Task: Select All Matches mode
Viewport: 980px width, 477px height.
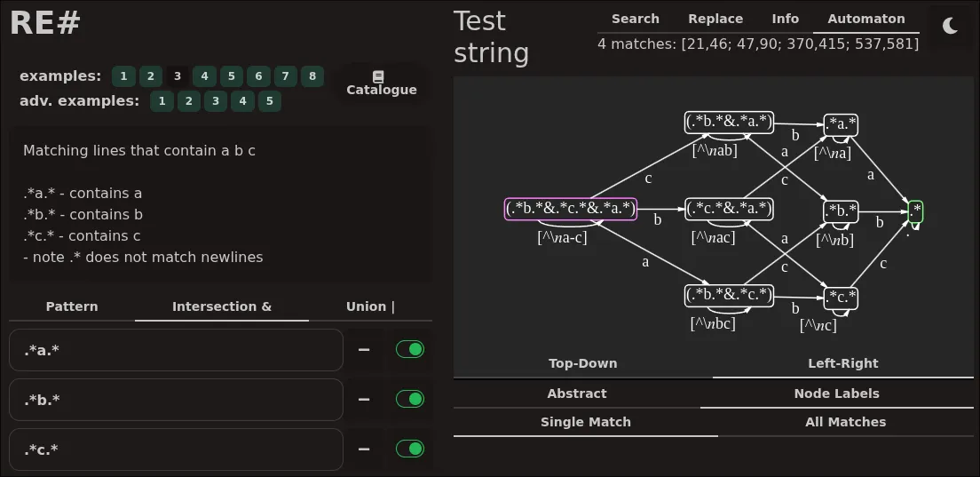Action: click(x=845, y=422)
